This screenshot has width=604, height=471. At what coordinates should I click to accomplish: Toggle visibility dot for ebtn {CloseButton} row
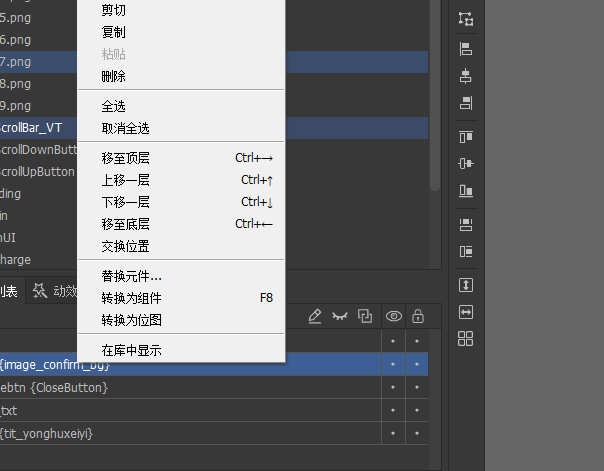tap(393, 387)
